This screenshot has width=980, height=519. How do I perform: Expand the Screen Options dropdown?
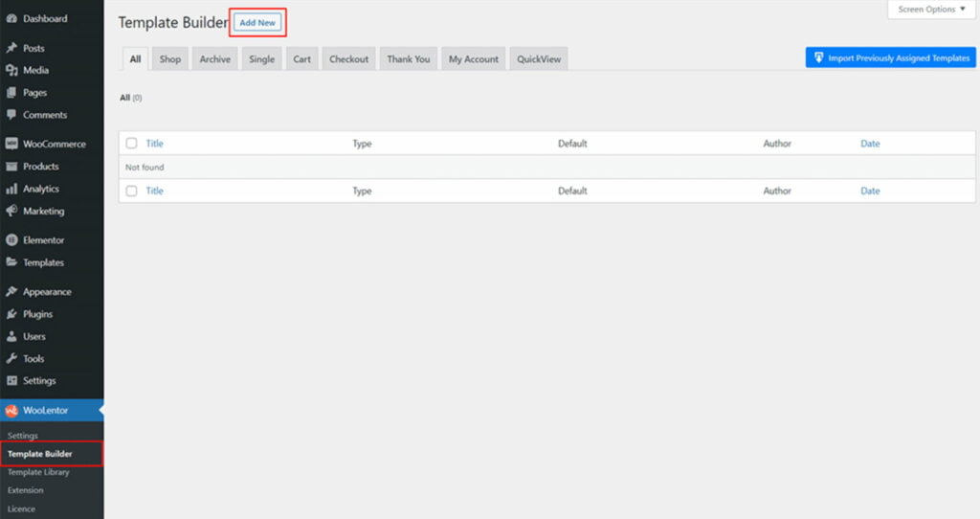pos(931,10)
